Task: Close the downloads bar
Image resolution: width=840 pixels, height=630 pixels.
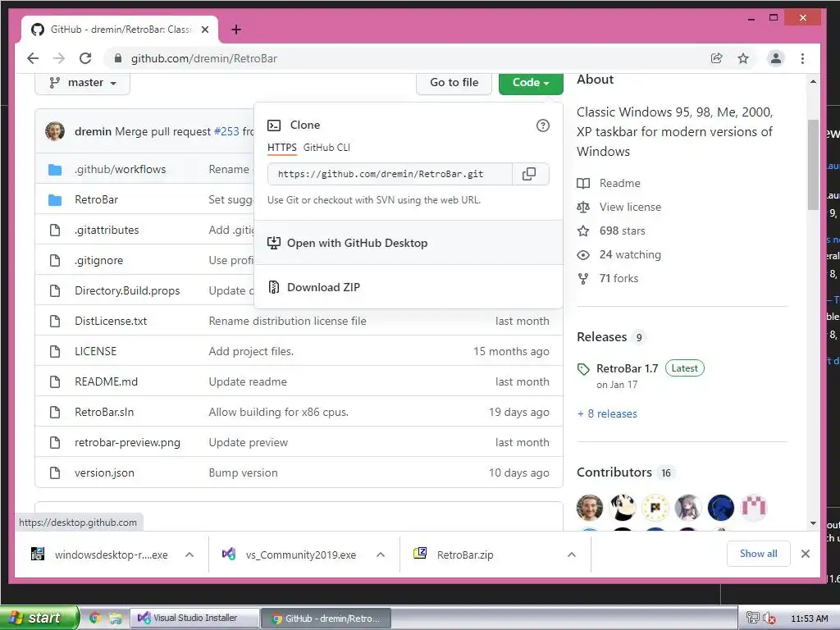Action: (806, 554)
